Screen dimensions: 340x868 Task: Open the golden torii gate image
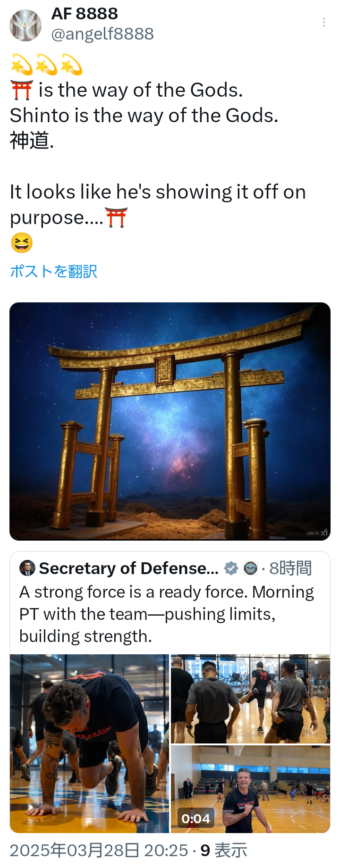(x=170, y=421)
